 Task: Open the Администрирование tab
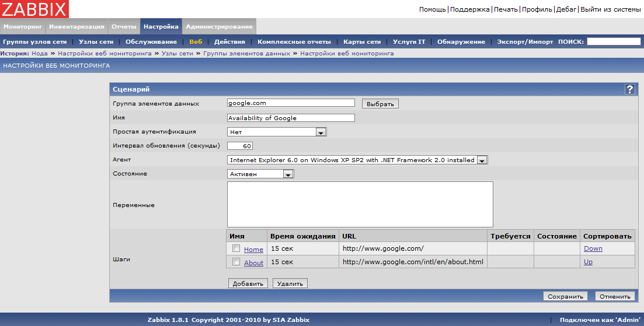[x=220, y=27]
